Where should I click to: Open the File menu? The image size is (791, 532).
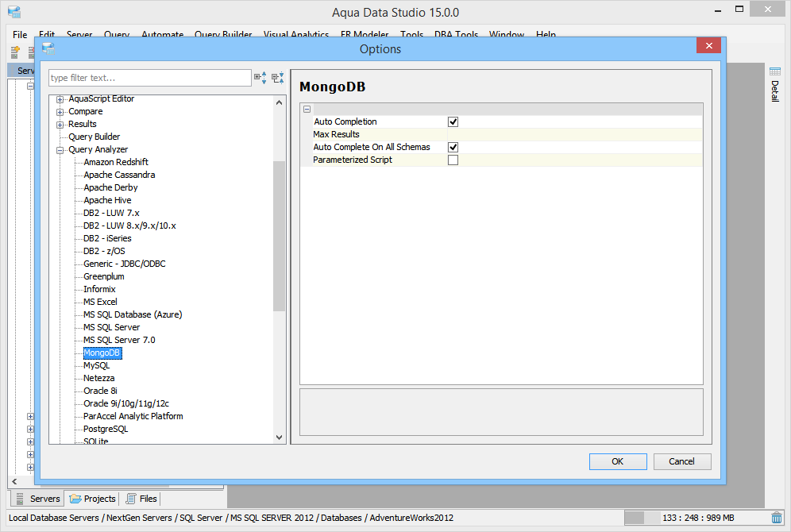click(x=20, y=34)
